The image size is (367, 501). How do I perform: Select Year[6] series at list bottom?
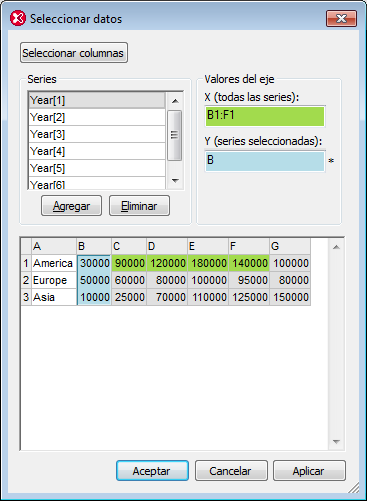97,183
